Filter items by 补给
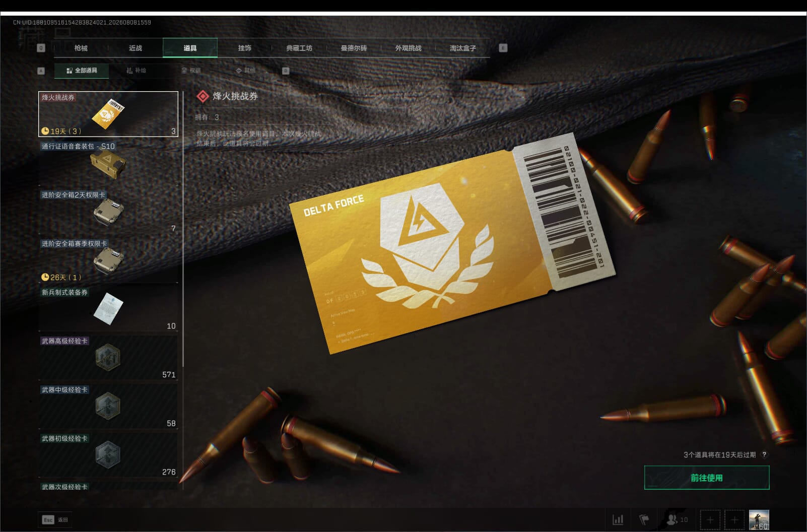The image size is (807, 532). [x=136, y=71]
